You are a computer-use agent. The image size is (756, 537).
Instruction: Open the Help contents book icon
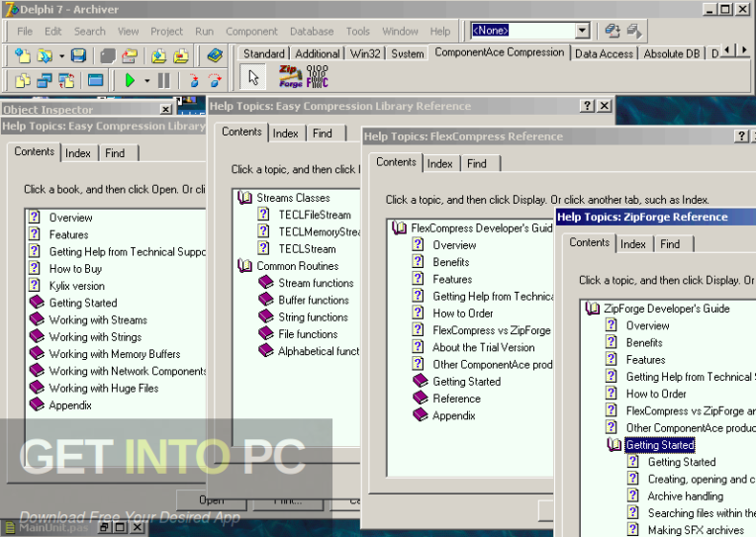tap(215, 56)
